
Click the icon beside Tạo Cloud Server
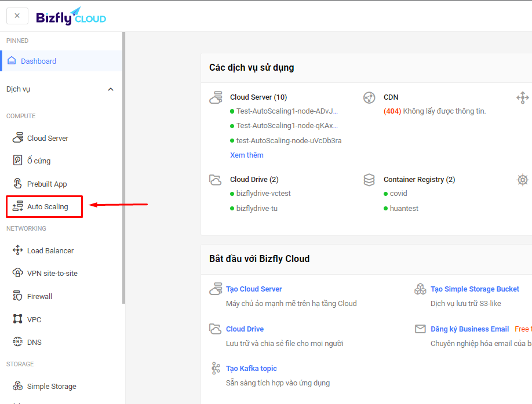[216, 289]
